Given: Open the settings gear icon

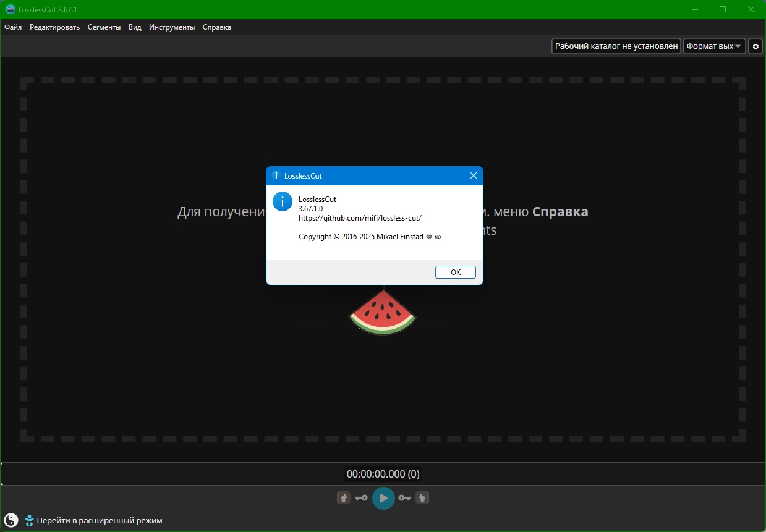Looking at the screenshot, I should pyautogui.click(x=755, y=46).
